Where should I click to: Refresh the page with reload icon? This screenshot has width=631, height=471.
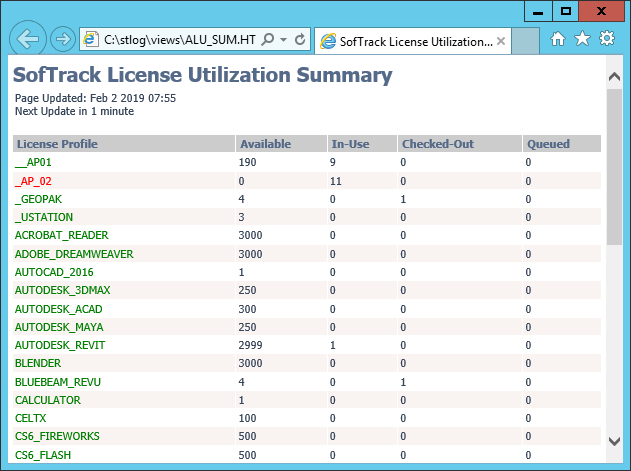point(300,39)
